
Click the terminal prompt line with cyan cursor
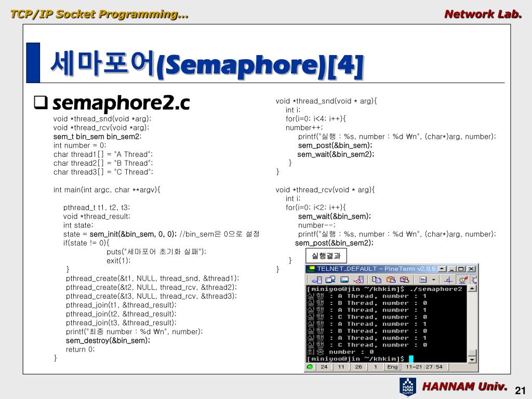tap(360, 358)
